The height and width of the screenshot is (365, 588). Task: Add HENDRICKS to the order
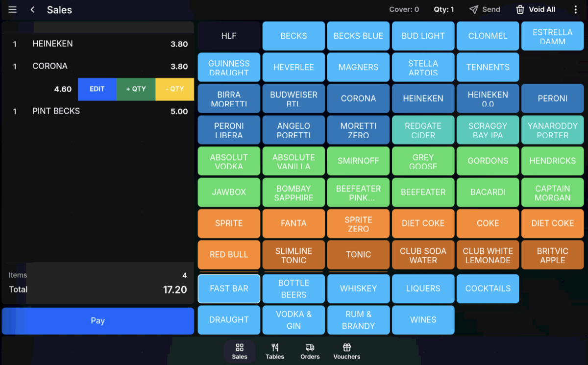tap(552, 161)
